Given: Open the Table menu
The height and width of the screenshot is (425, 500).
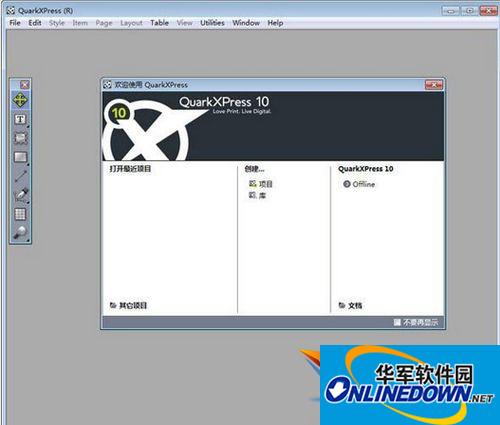Looking at the screenshot, I should pyautogui.click(x=159, y=23).
